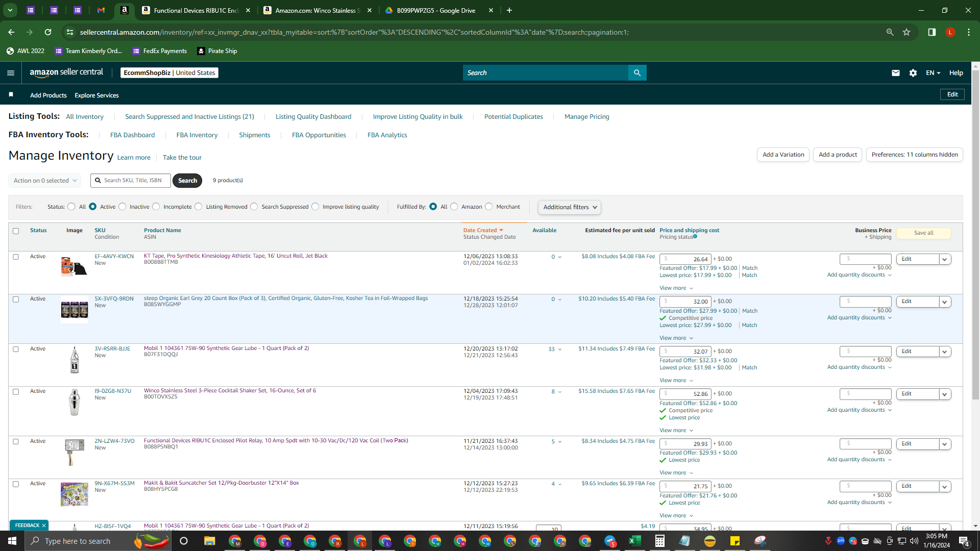Viewport: 980px width, 551px height.
Task: Switch to the B099PWPZG5 Google Drive tab
Action: click(439, 10)
